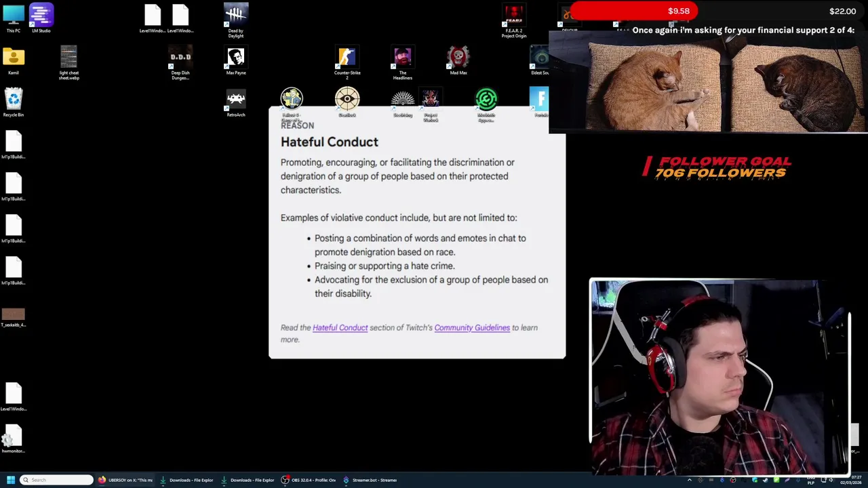
Task: Click 'Praising or supporting a hate crime' bullet
Action: (384, 266)
